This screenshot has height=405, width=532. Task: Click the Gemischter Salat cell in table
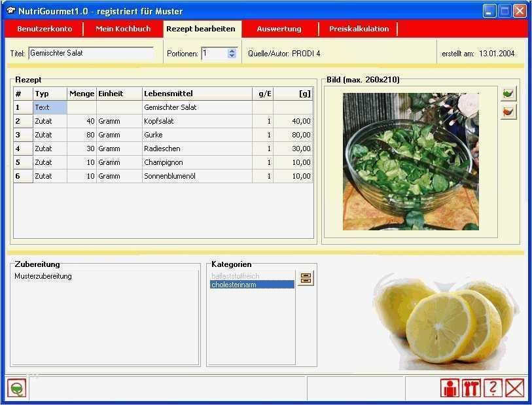[197, 107]
